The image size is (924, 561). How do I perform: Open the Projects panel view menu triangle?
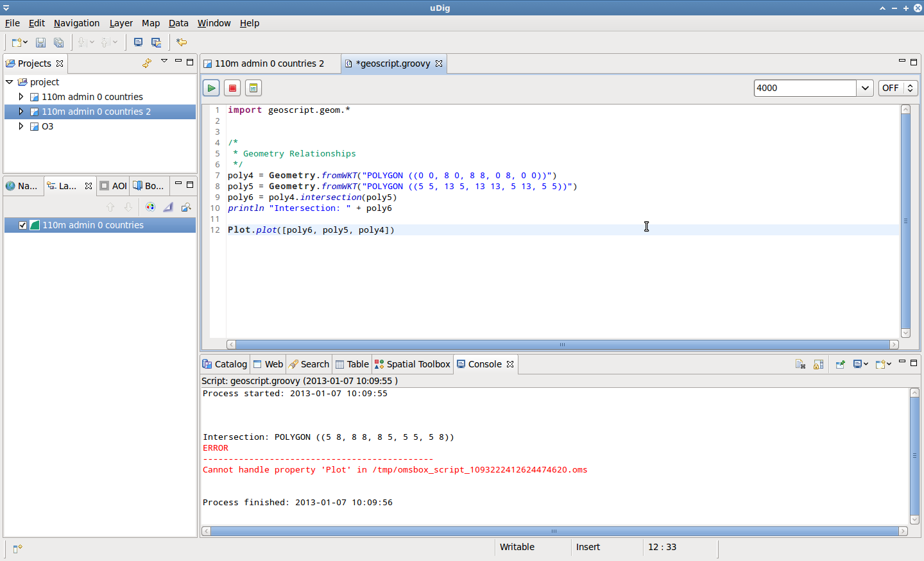click(x=164, y=62)
